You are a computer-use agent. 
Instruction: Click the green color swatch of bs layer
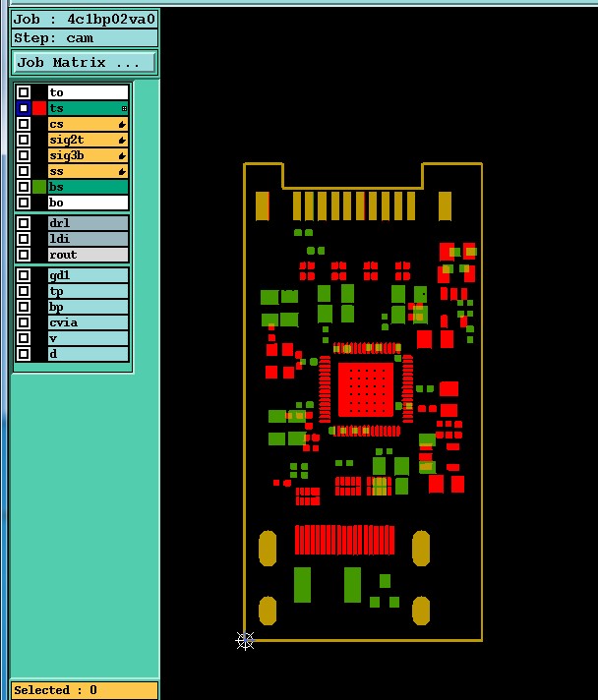[x=39, y=187]
